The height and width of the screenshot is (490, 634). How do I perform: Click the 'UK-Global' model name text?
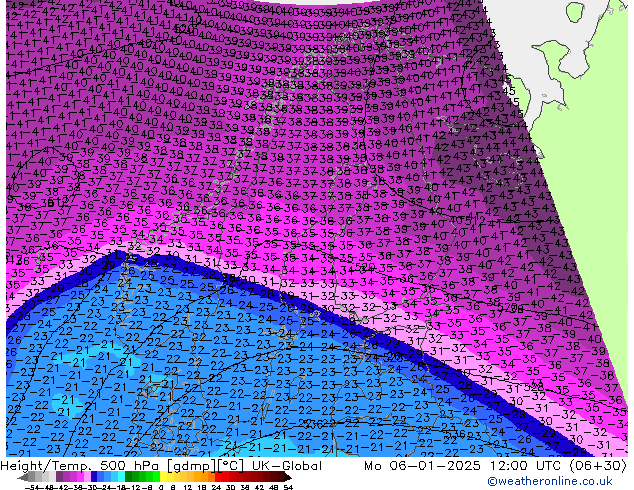coord(287,466)
